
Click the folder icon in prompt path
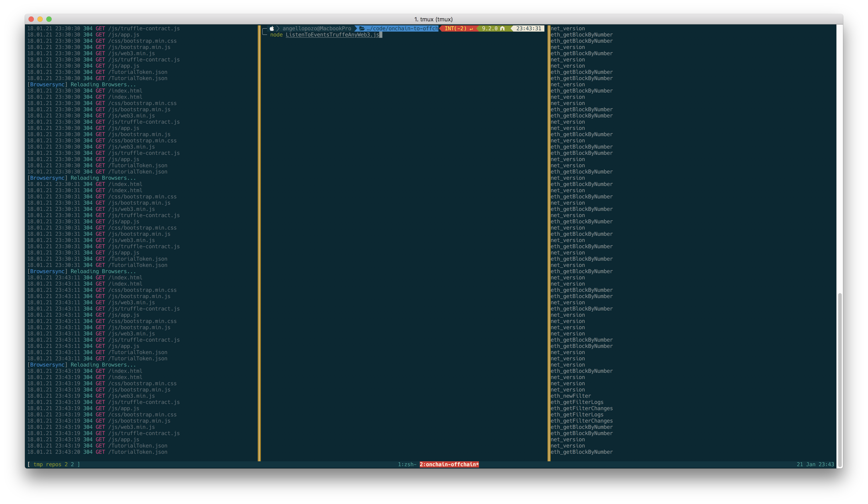pos(362,28)
